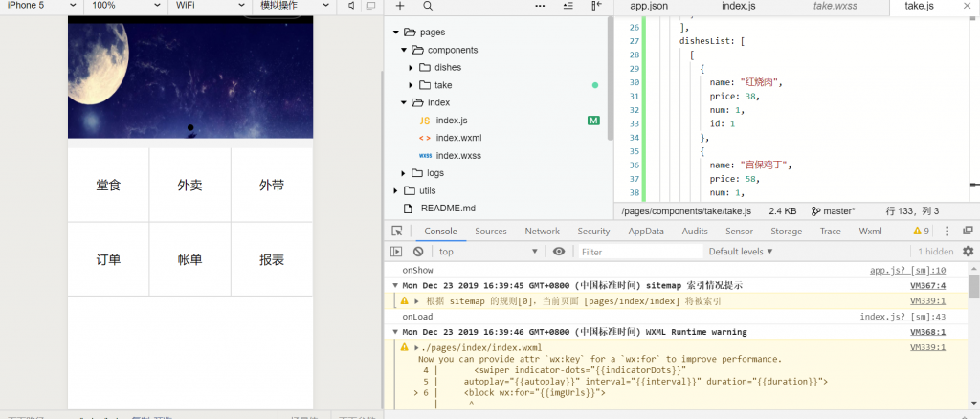Open the index.js? [sm]:43 source link
980x419 pixels.
[x=902, y=317]
